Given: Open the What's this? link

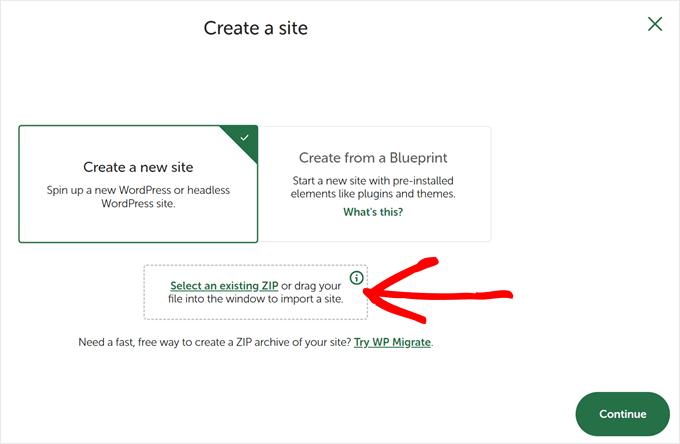Looking at the screenshot, I should click(374, 212).
